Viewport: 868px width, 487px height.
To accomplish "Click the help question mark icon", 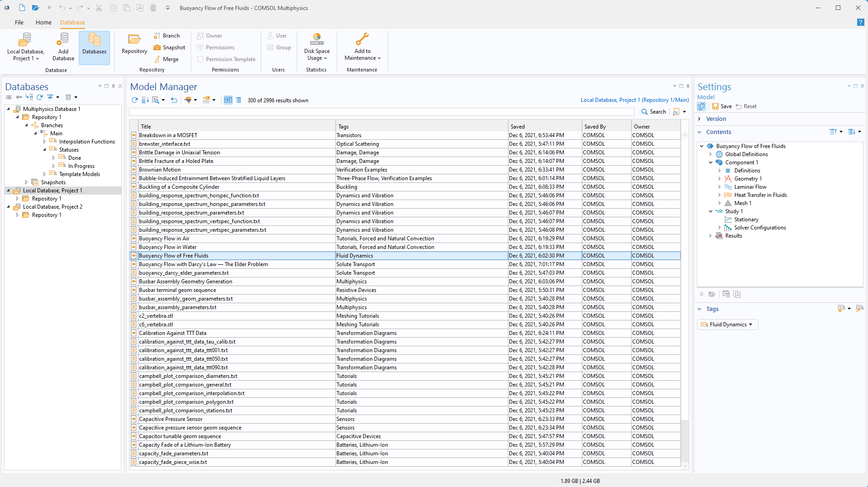I will (x=860, y=22).
